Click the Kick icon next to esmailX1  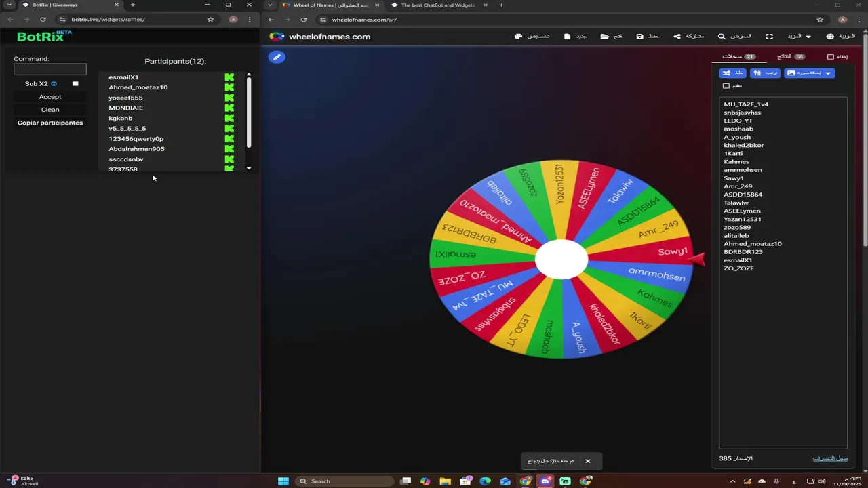pyautogui.click(x=229, y=77)
